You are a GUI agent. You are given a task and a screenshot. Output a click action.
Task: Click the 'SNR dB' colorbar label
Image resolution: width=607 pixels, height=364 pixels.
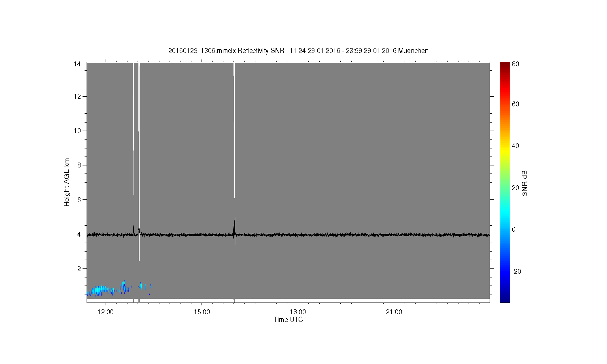524,183
